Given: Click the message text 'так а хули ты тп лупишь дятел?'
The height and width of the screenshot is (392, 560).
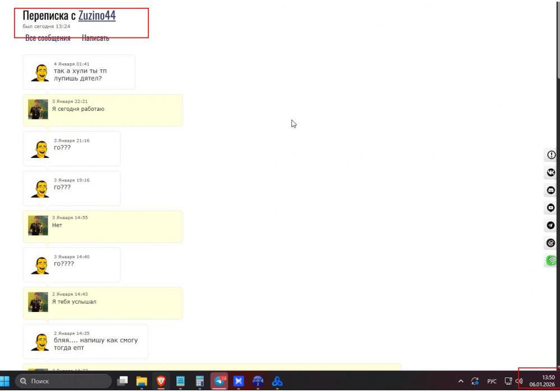Looking at the screenshot, I should pyautogui.click(x=80, y=74).
